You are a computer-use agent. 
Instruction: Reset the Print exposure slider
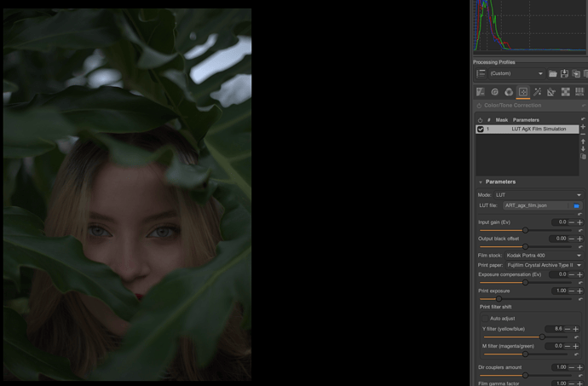580,299
